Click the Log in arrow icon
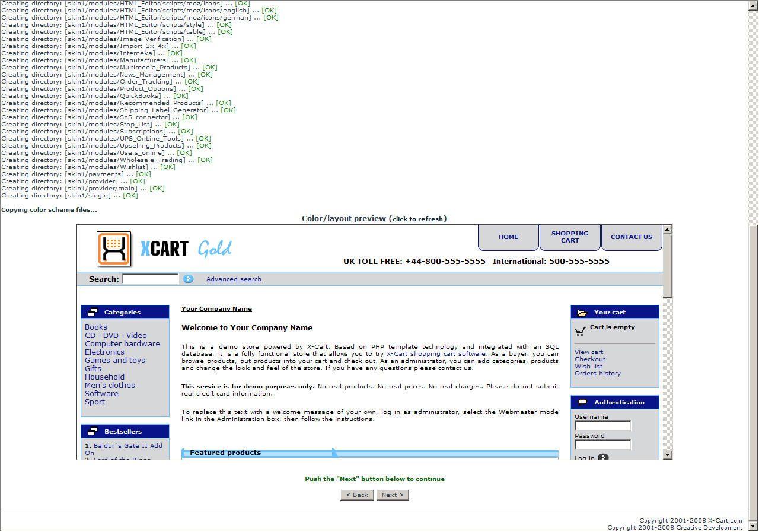Image resolution: width=759 pixels, height=532 pixels. click(x=603, y=457)
